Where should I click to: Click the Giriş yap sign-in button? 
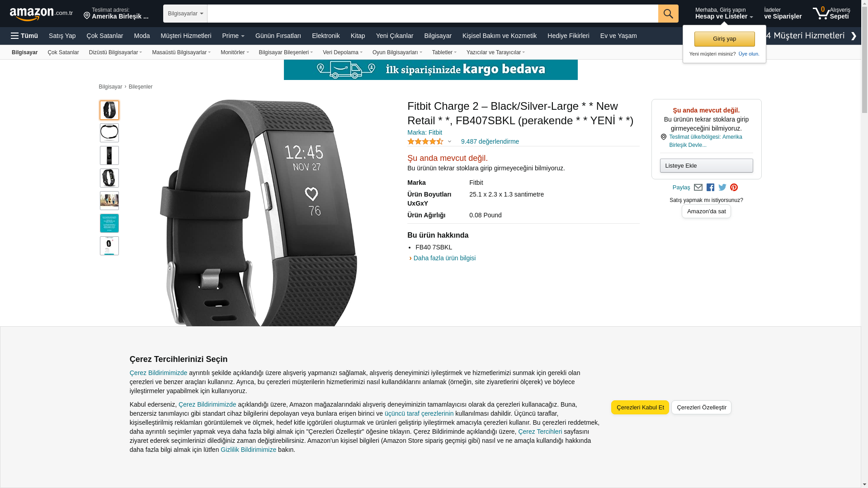coord(724,39)
